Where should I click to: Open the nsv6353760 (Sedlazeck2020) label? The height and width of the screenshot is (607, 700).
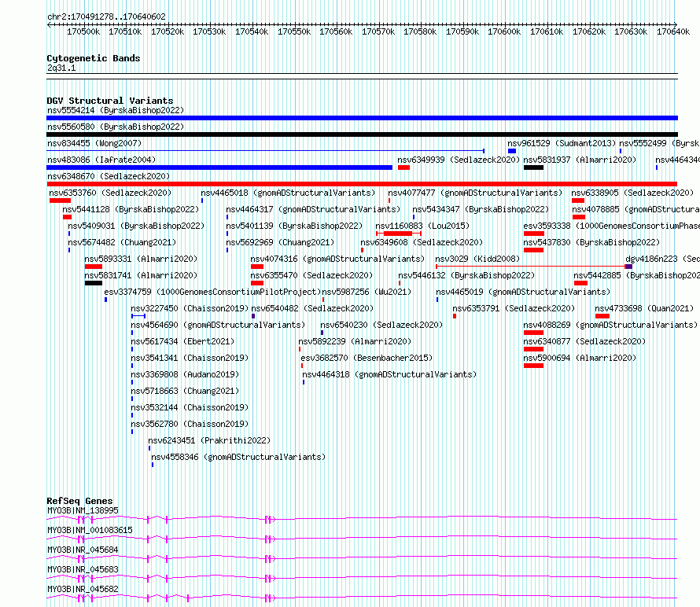pyautogui.click(x=110, y=193)
